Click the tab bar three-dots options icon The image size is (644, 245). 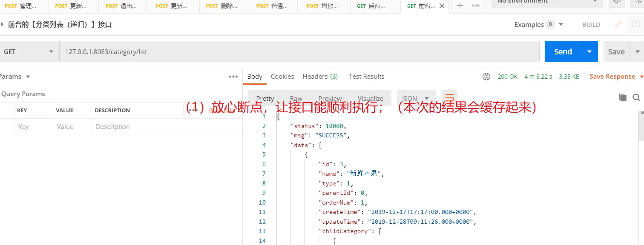[476, 6]
